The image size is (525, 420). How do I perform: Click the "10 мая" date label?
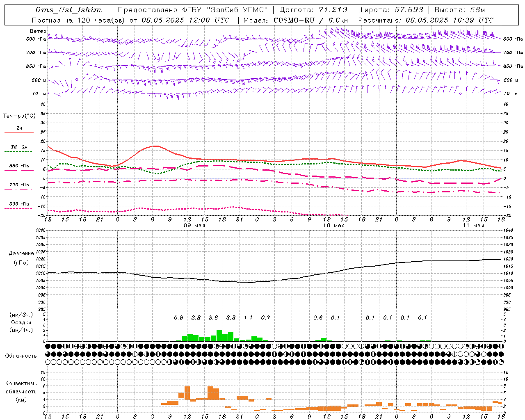(334, 226)
